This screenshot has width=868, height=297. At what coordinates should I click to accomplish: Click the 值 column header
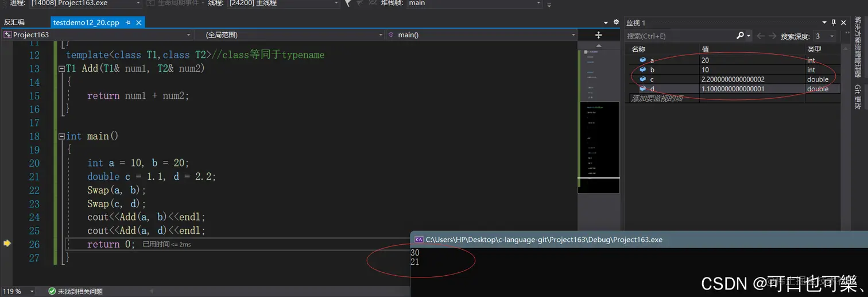705,49
